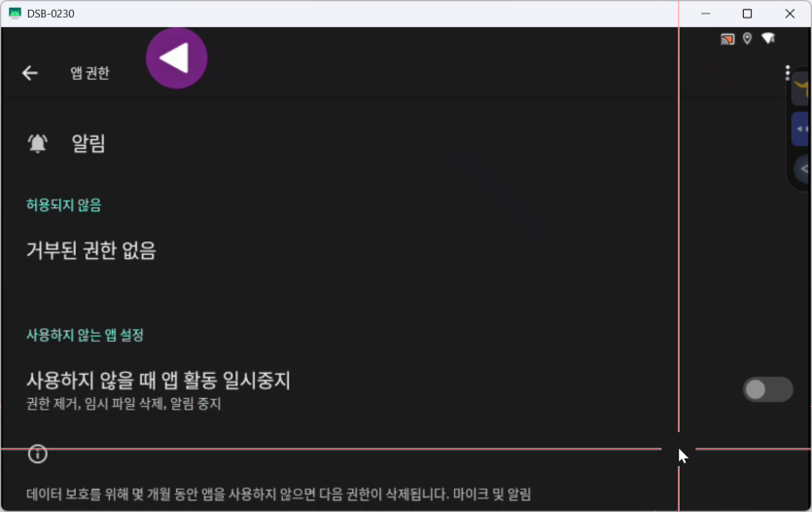Maximize the DSB-0230 window

click(747, 14)
